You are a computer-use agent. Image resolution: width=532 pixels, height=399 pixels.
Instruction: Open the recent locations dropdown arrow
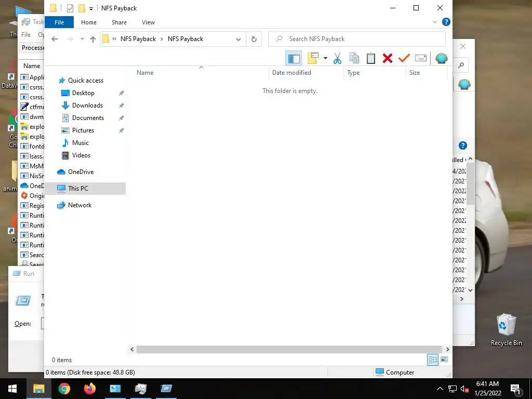coord(82,39)
